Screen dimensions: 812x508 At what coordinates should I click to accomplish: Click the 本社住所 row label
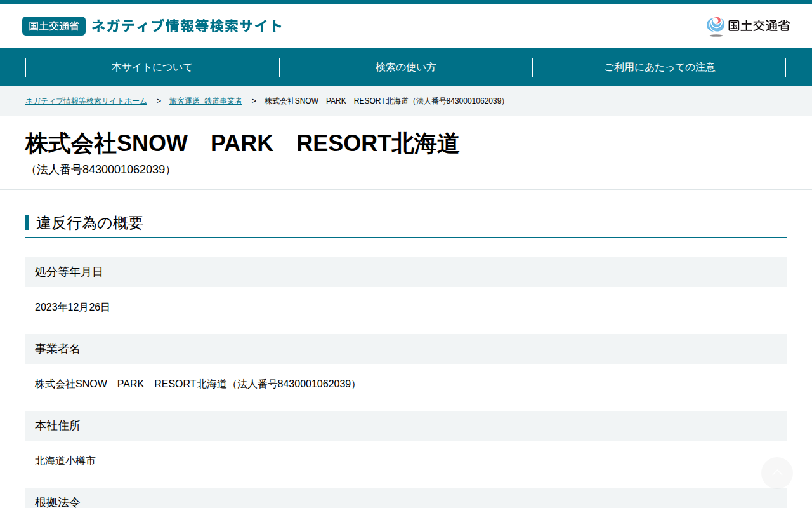(x=58, y=425)
